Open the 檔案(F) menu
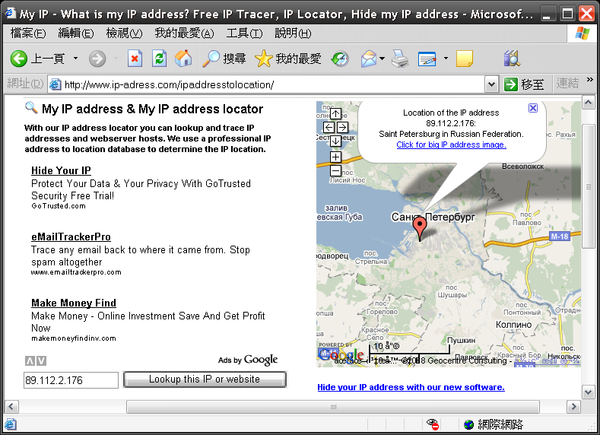The width and height of the screenshot is (600, 435). 28,33
